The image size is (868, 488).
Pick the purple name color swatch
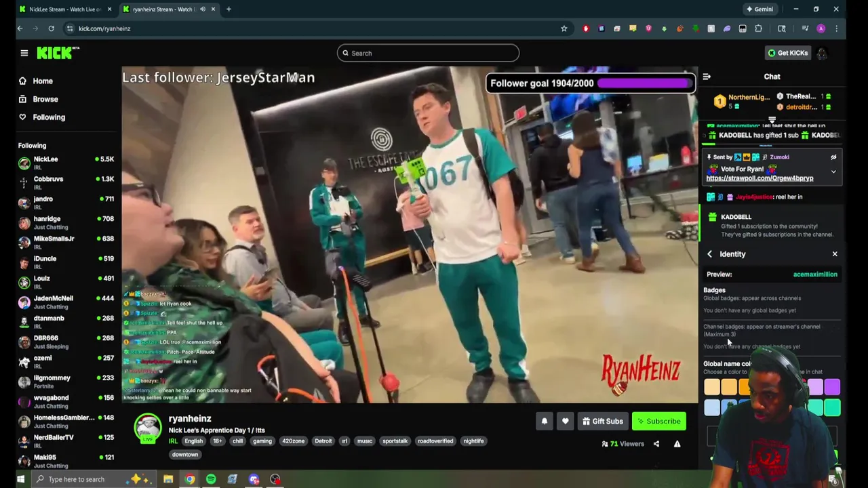click(832, 387)
